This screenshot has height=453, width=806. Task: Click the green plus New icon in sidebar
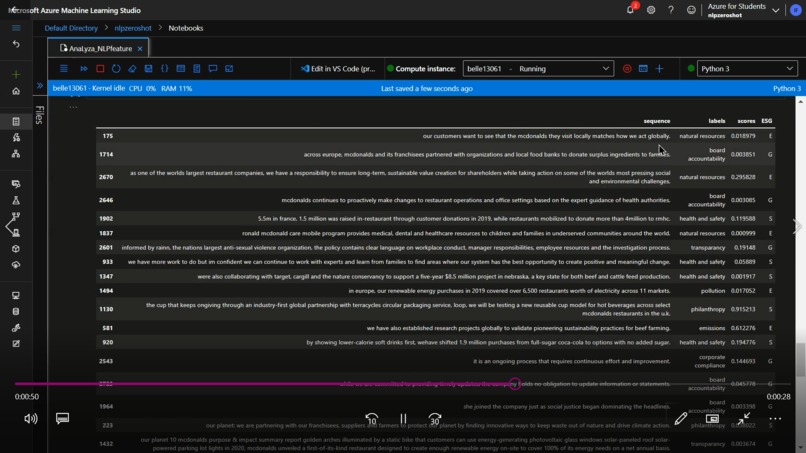click(16, 75)
